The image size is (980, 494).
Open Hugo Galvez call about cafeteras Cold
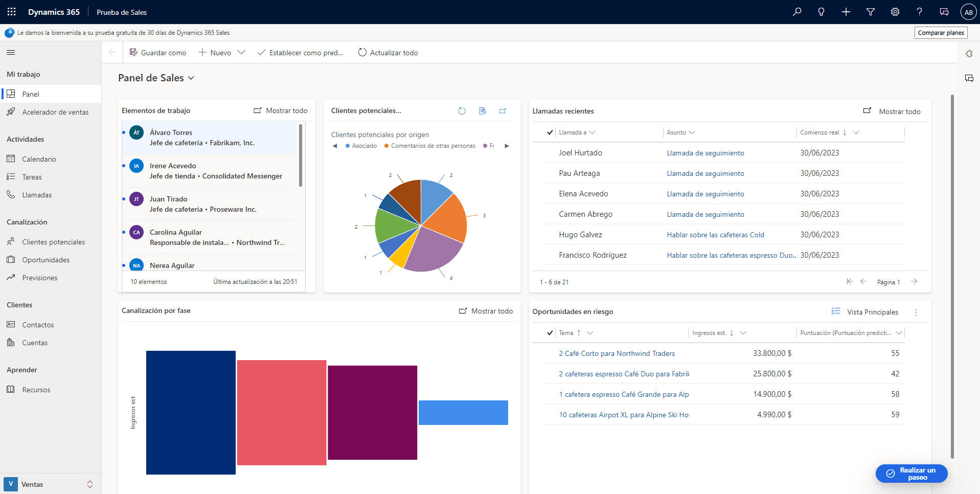pyautogui.click(x=715, y=235)
